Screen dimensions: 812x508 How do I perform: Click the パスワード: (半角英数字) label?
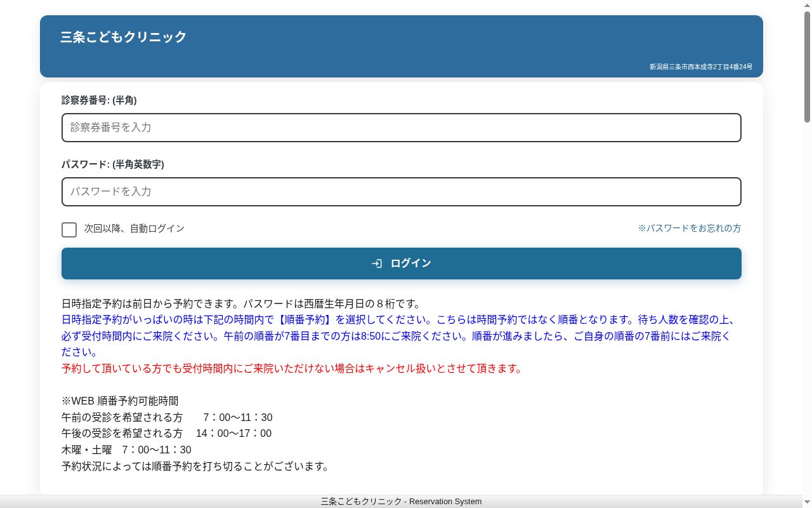click(113, 164)
